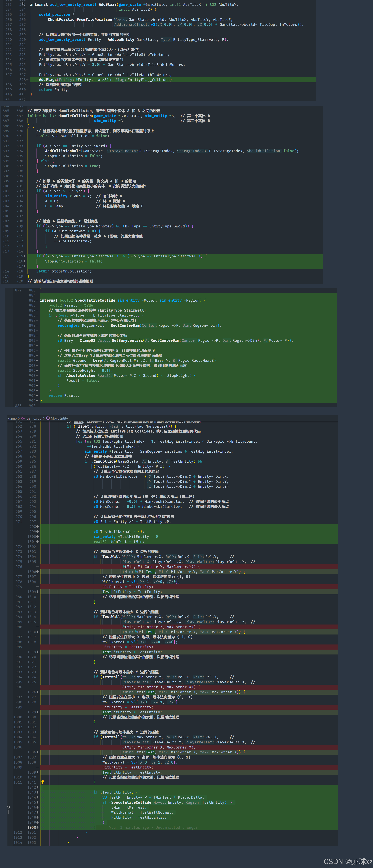
Task: Click 'return Result;' in SpeculativeCollide
Action: click(x=64, y=396)
